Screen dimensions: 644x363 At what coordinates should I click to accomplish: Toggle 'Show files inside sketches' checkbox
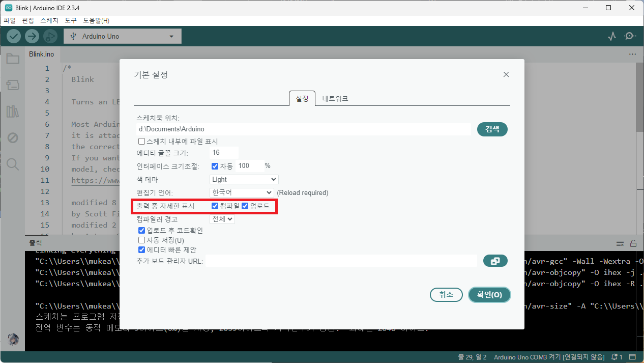(142, 141)
